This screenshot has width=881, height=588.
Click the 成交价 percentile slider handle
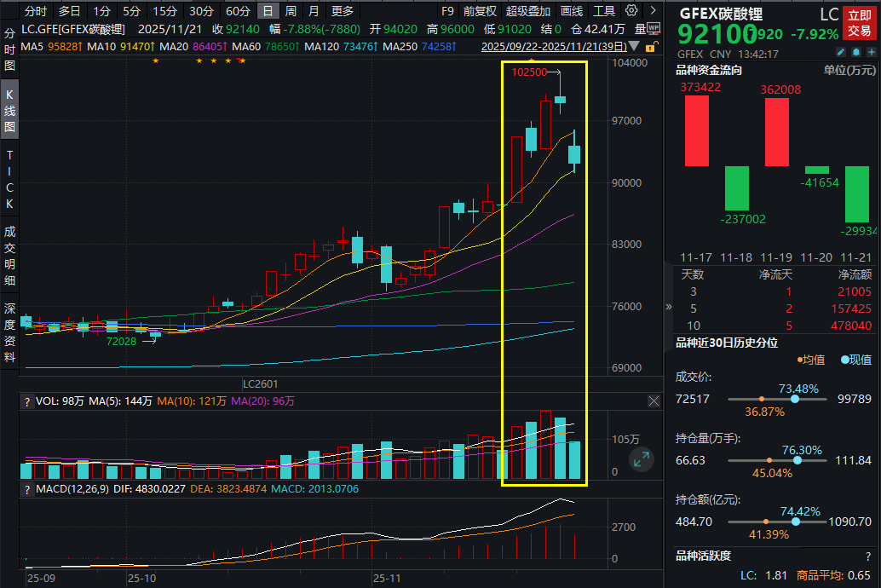[795, 400]
